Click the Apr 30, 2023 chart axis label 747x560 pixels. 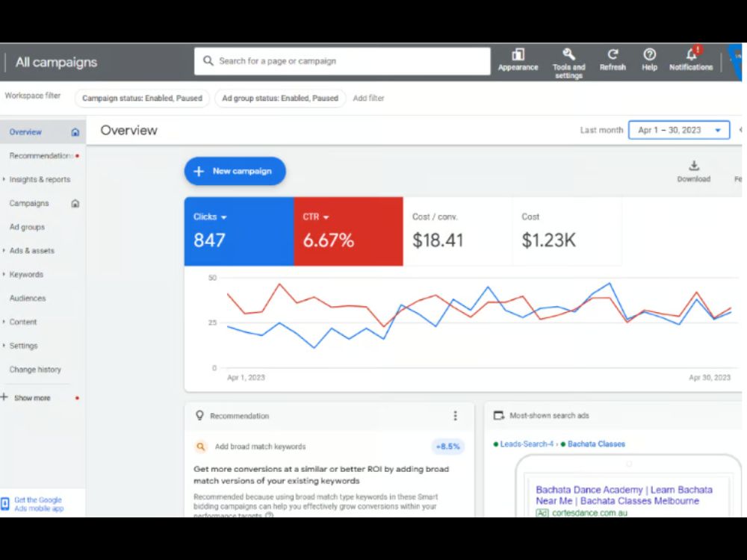[x=710, y=378]
